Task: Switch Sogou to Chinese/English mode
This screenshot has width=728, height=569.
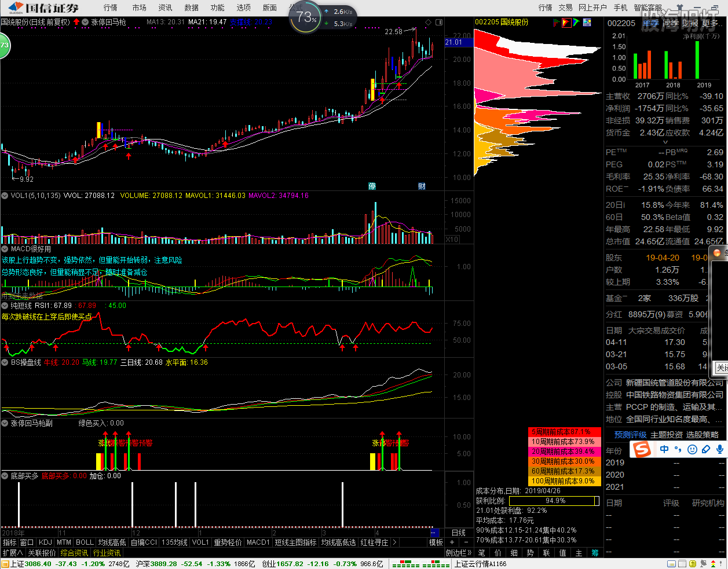Action: 664,449
